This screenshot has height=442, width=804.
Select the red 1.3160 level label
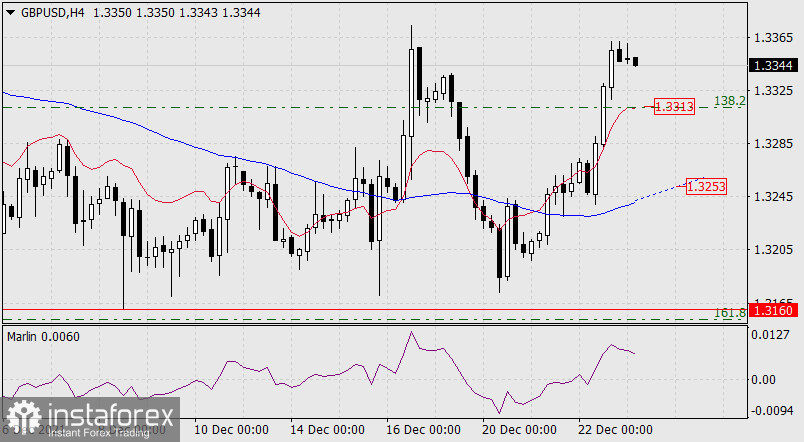776,311
